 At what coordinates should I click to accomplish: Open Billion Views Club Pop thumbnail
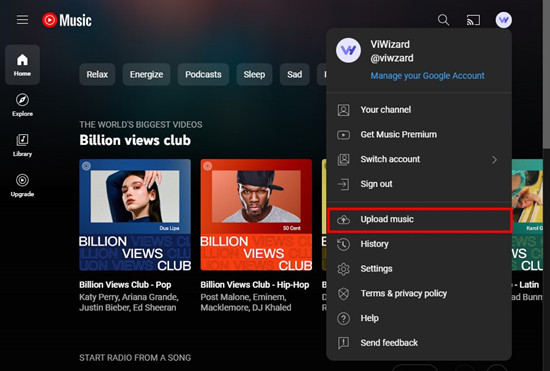click(x=135, y=215)
